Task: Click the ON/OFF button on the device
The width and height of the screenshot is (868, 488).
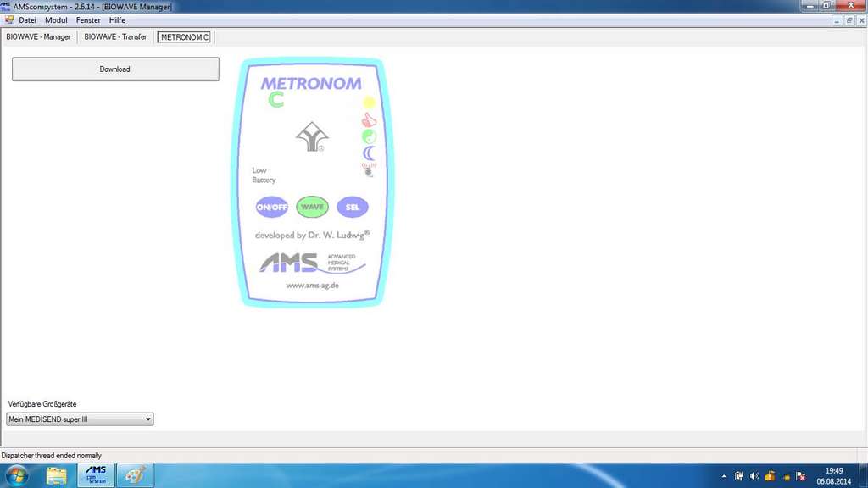Action: point(272,207)
